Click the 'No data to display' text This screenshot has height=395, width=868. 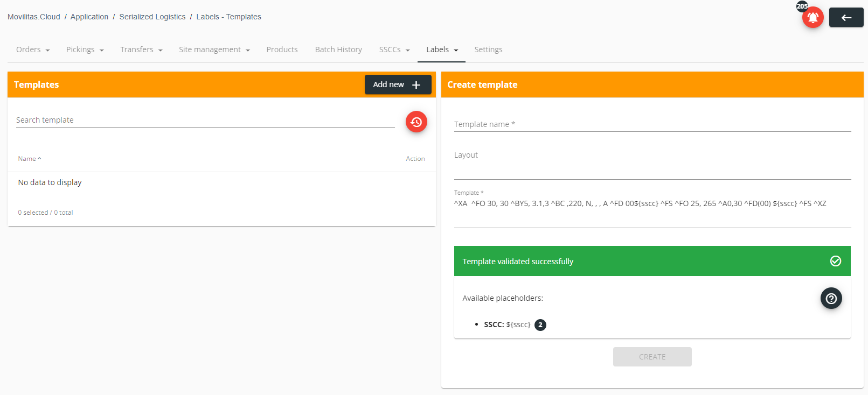click(50, 182)
